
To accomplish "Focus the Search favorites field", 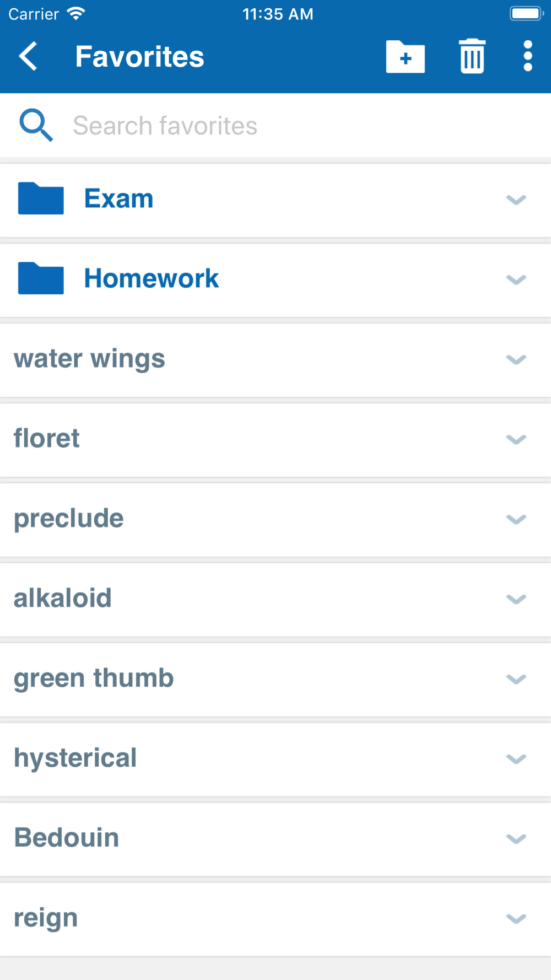I will pos(275,126).
